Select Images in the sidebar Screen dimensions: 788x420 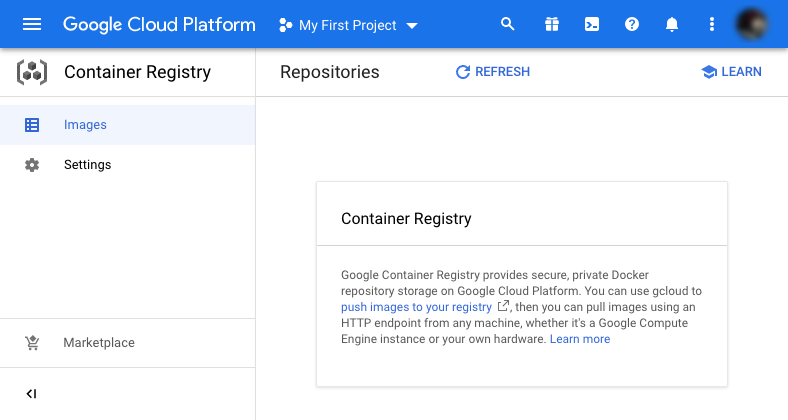tap(128, 125)
